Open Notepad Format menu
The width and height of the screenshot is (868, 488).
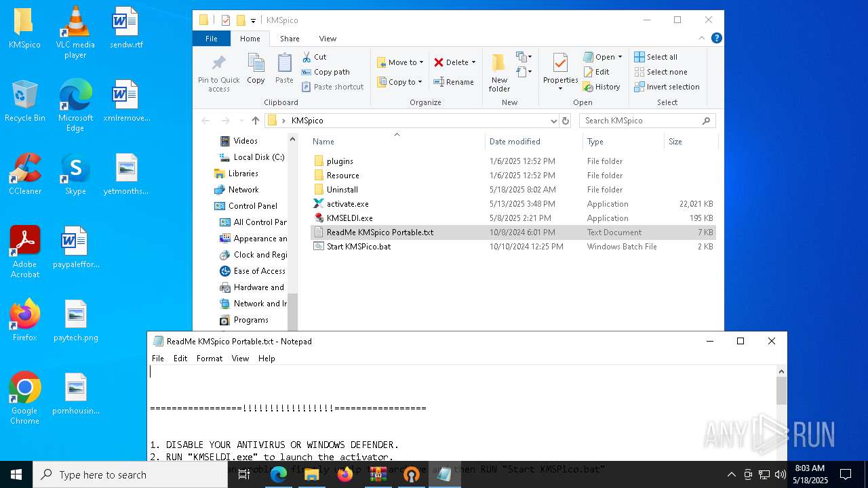210,359
